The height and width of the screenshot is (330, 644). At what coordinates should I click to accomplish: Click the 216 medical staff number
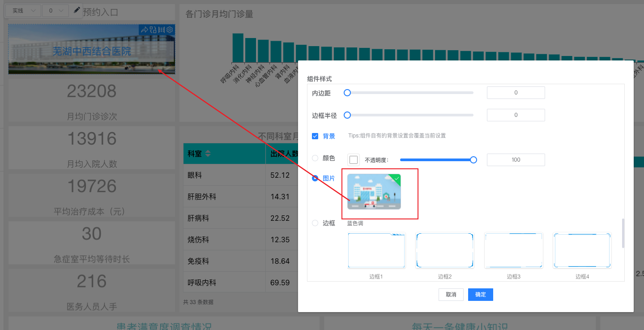click(x=92, y=282)
